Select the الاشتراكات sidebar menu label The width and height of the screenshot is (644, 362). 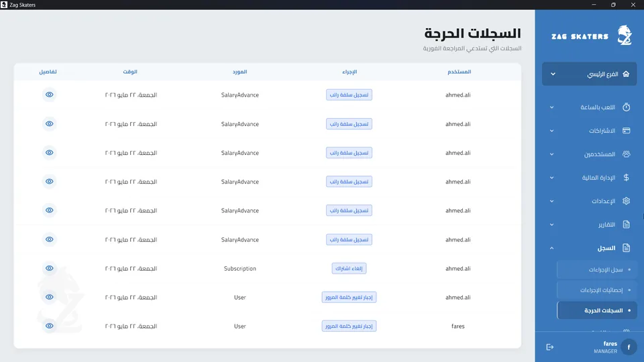coord(602,131)
